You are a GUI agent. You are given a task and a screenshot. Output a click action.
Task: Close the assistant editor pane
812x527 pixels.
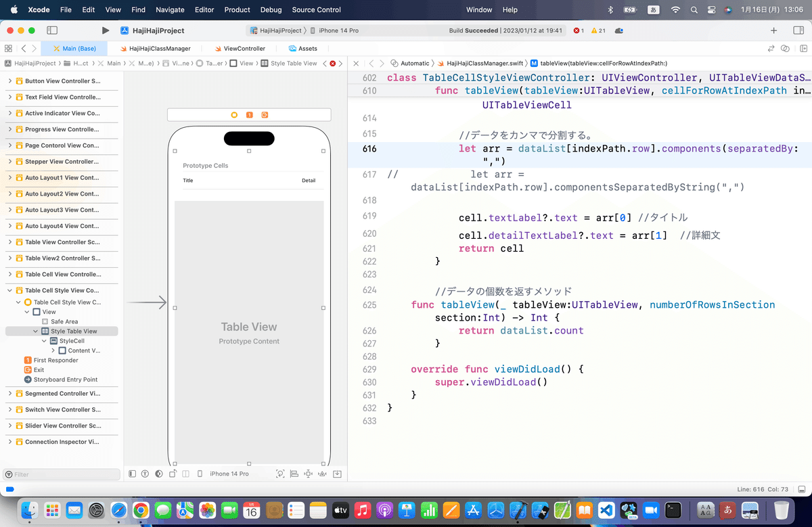point(356,63)
